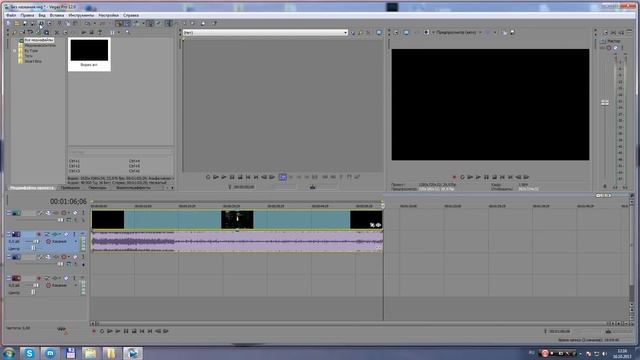Click Stop in the Video Preview transport
The height and width of the screenshot is (360, 640).
click(494, 177)
